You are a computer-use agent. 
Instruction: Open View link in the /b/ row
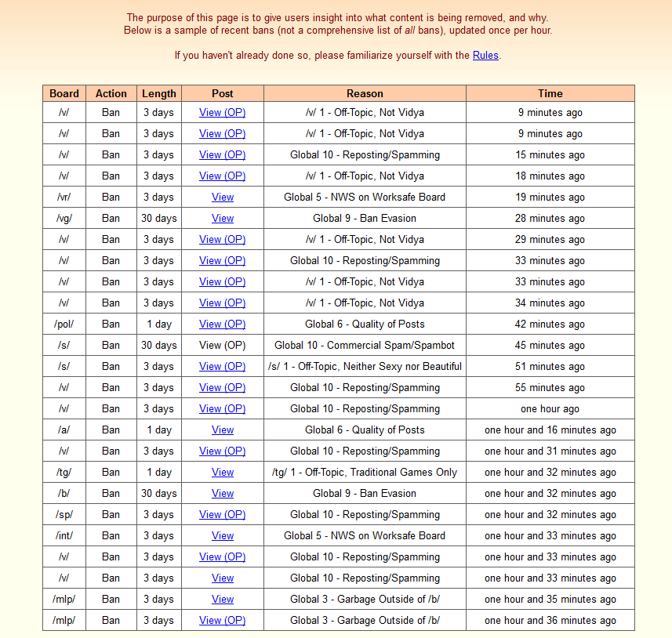(x=223, y=494)
